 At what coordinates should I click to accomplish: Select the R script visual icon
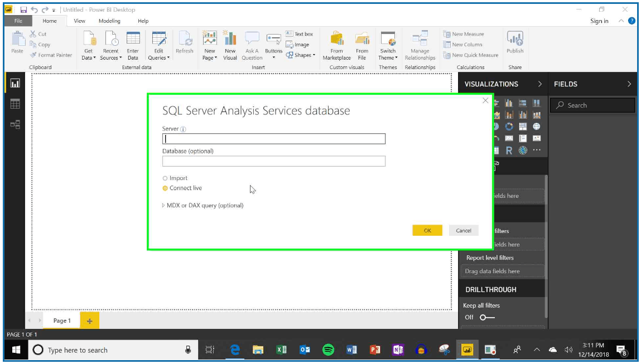coord(509,151)
